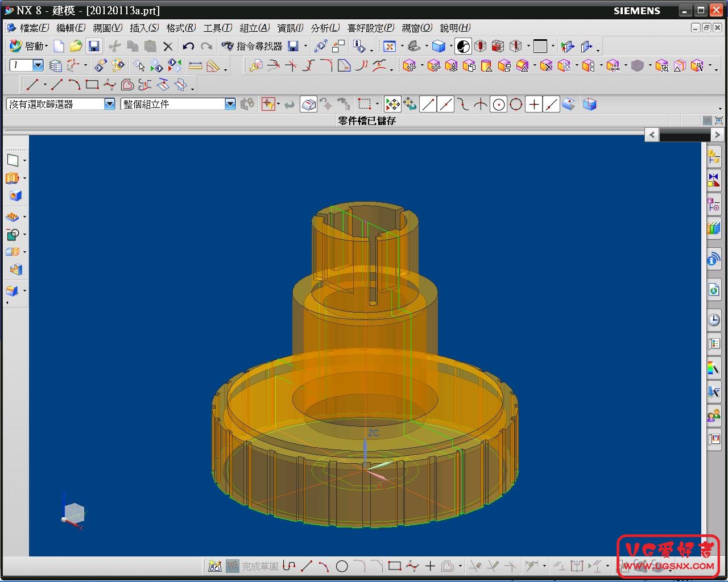Image resolution: width=728 pixels, height=582 pixels.
Task: Toggle the Intersection snap option
Action: [x=481, y=104]
